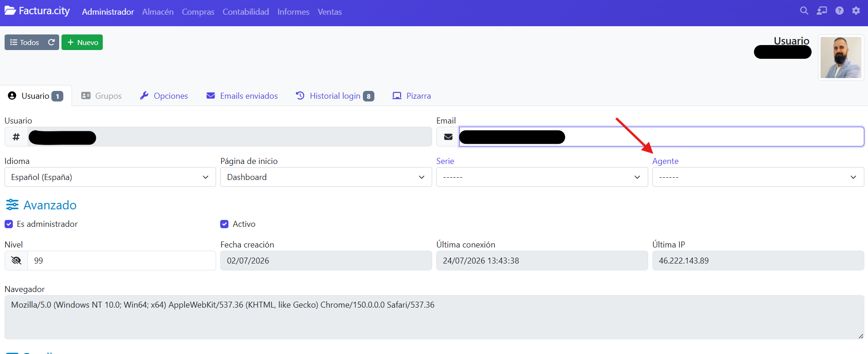Open the settings gear icon
The height and width of the screenshot is (354, 868).
coord(856,11)
